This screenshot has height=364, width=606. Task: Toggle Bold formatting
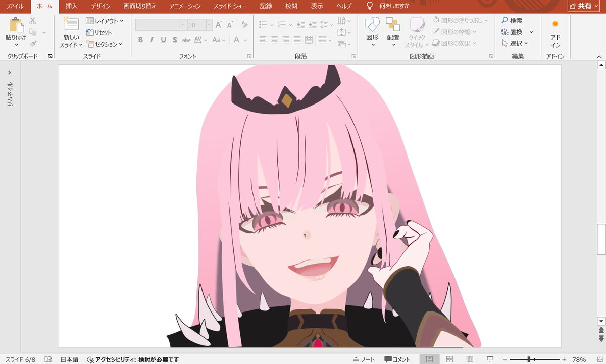140,40
